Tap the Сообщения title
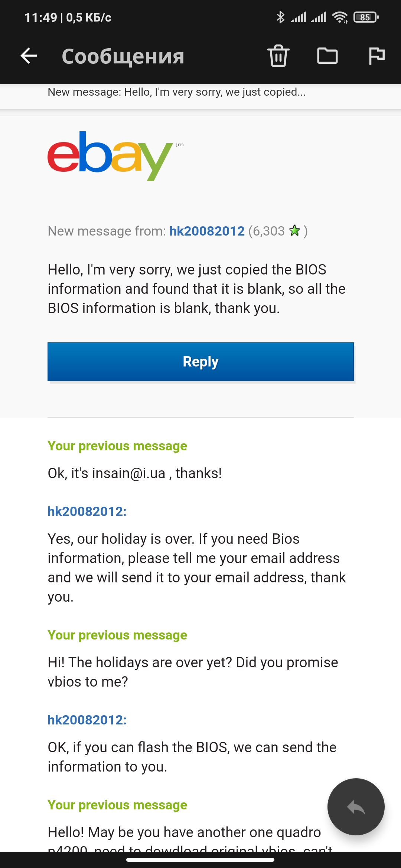 click(123, 56)
